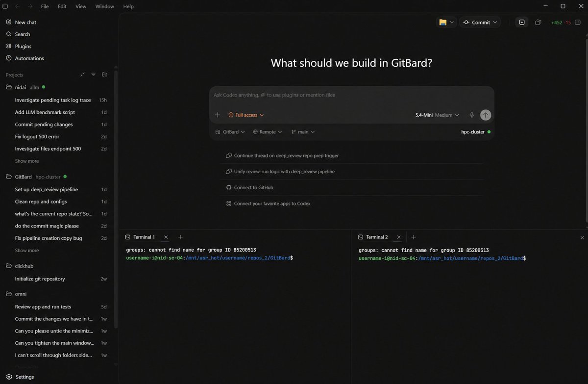Add a new project folder icon

104,75
